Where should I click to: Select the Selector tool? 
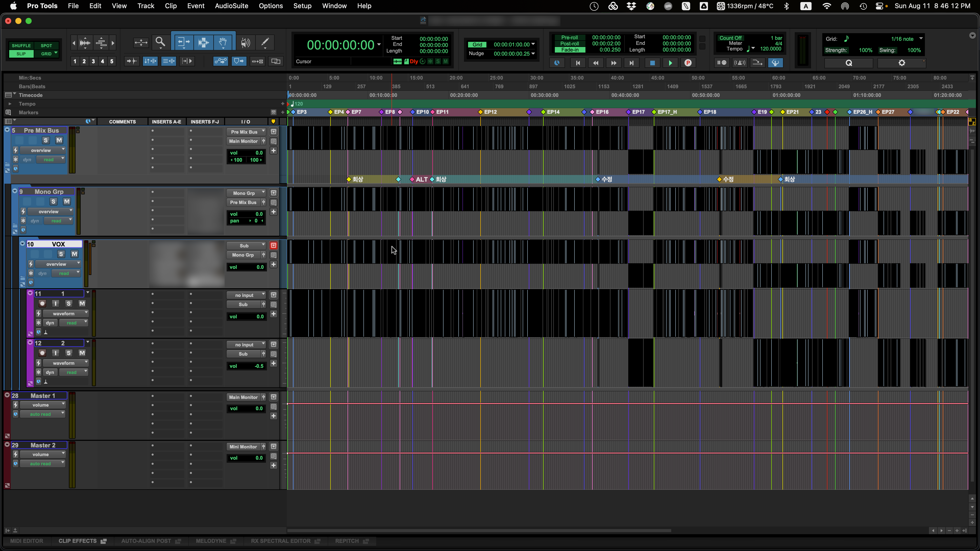point(204,43)
